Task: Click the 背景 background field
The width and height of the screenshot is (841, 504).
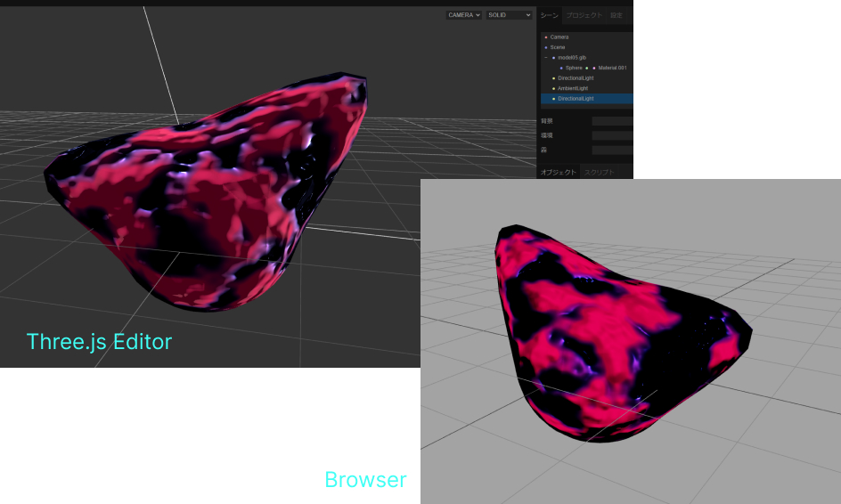Action: click(x=612, y=120)
